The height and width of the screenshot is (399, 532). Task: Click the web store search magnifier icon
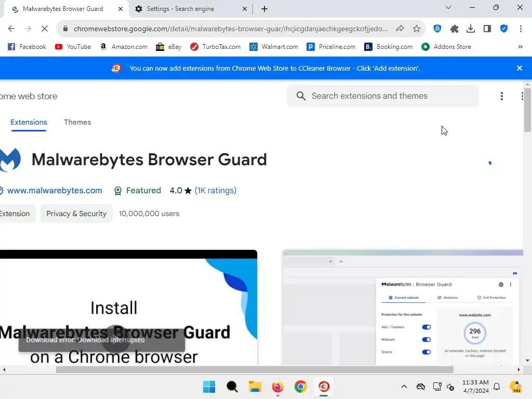tap(301, 96)
